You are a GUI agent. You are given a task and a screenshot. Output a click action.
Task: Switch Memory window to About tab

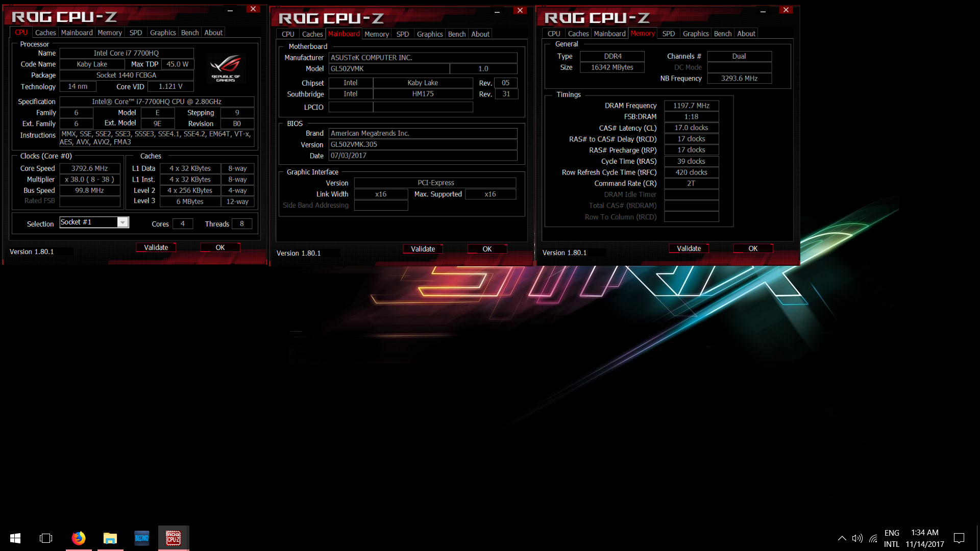[746, 34]
